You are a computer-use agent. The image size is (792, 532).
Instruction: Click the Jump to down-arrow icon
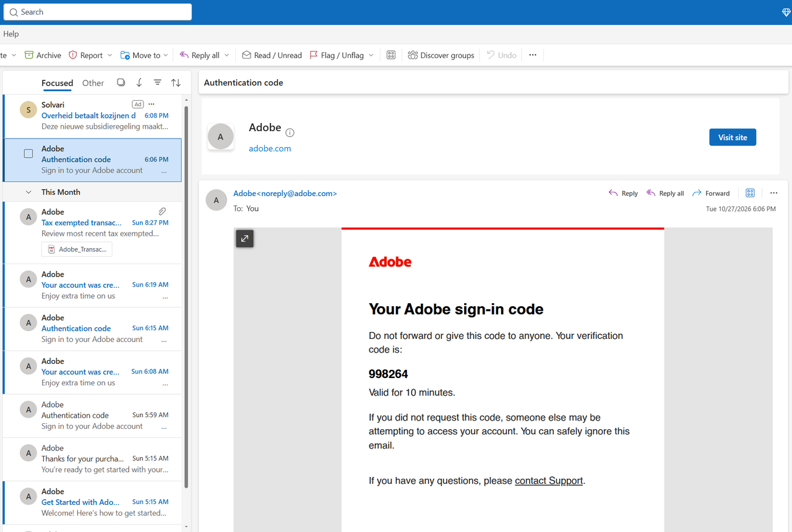(x=139, y=82)
